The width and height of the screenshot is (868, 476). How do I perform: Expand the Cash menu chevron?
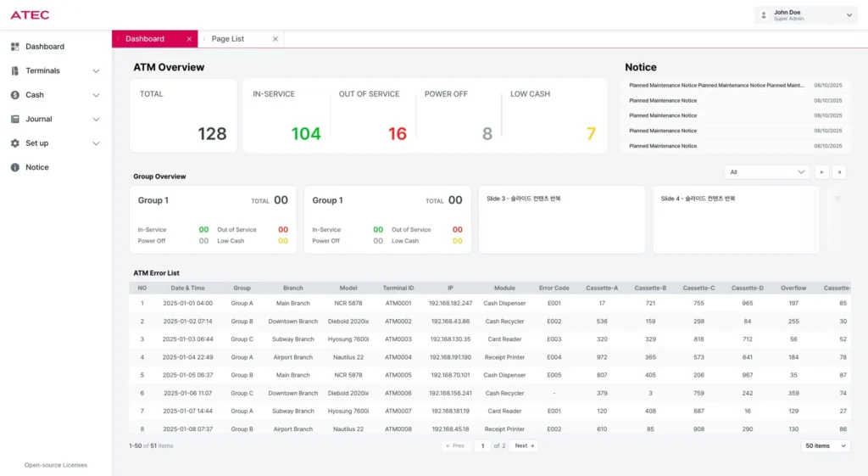click(x=96, y=95)
